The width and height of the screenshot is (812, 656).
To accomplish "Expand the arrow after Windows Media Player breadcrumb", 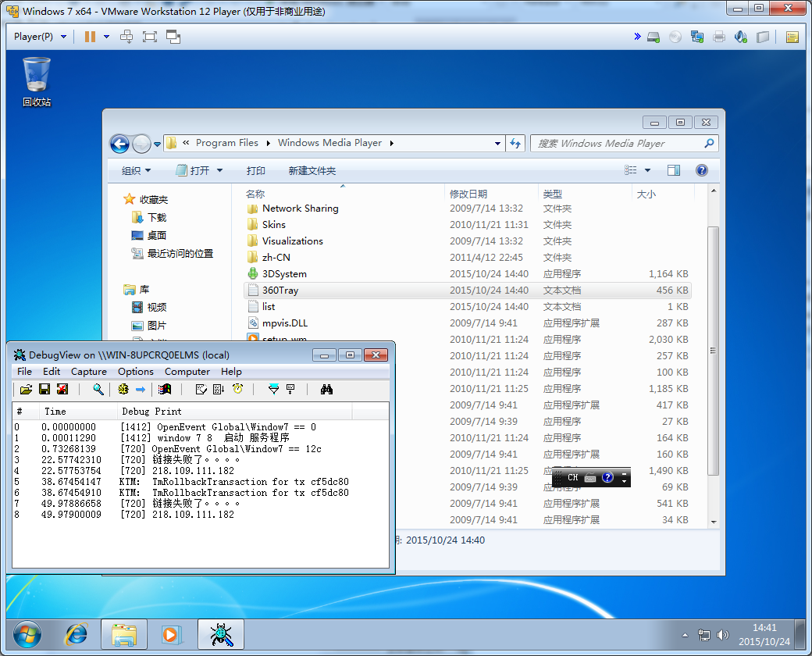I will tap(392, 144).
